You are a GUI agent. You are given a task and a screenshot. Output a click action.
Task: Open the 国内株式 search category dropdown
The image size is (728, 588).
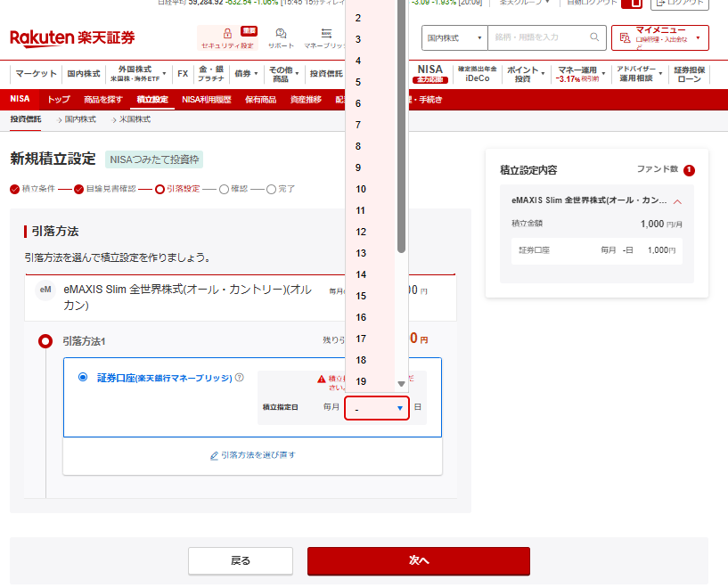click(454, 37)
